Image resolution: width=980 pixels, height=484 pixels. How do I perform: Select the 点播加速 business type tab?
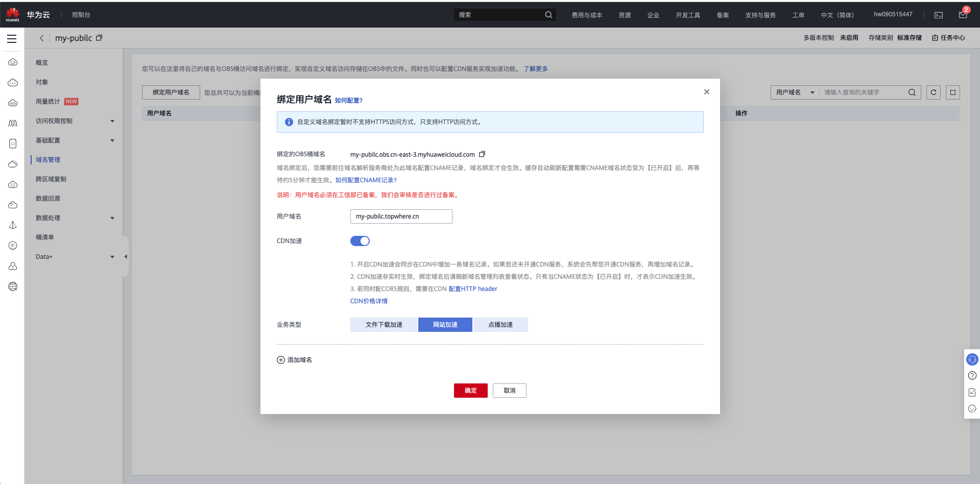pyautogui.click(x=500, y=324)
